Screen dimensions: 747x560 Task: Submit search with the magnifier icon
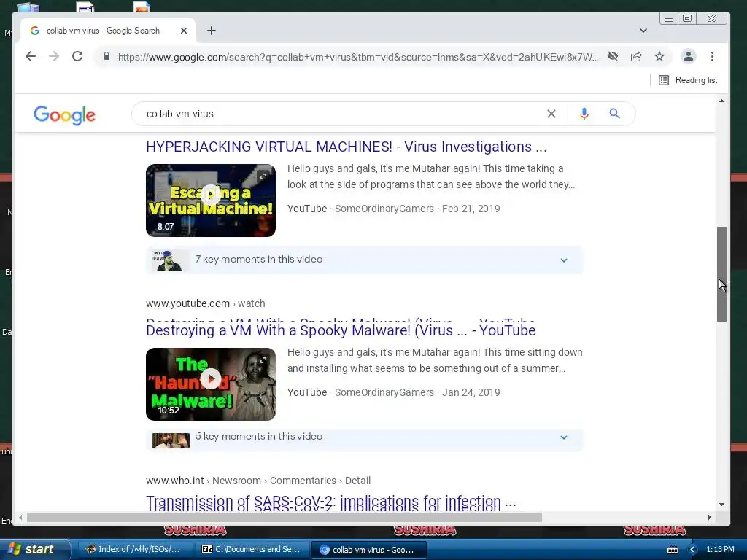tap(614, 114)
